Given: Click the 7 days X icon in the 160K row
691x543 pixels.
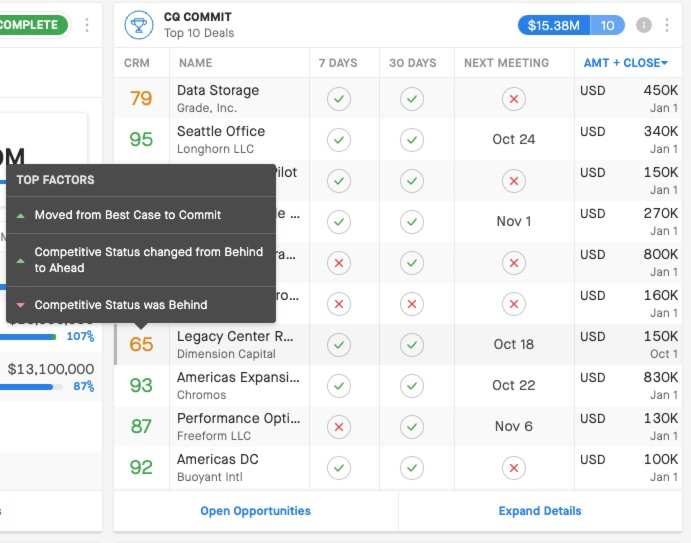Looking at the screenshot, I should click(x=339, y=304).
